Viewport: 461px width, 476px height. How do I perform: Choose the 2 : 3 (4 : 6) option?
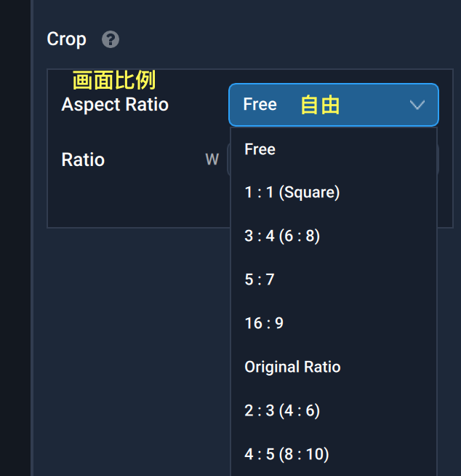pos(282,410)
